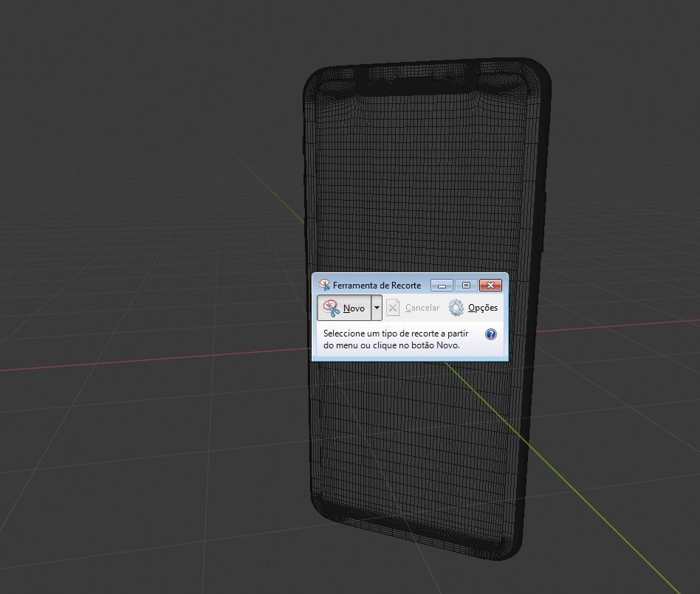Screen dimensions: 700x594
Task: Click the Opções gear icon
Action: tap(456, 308)
